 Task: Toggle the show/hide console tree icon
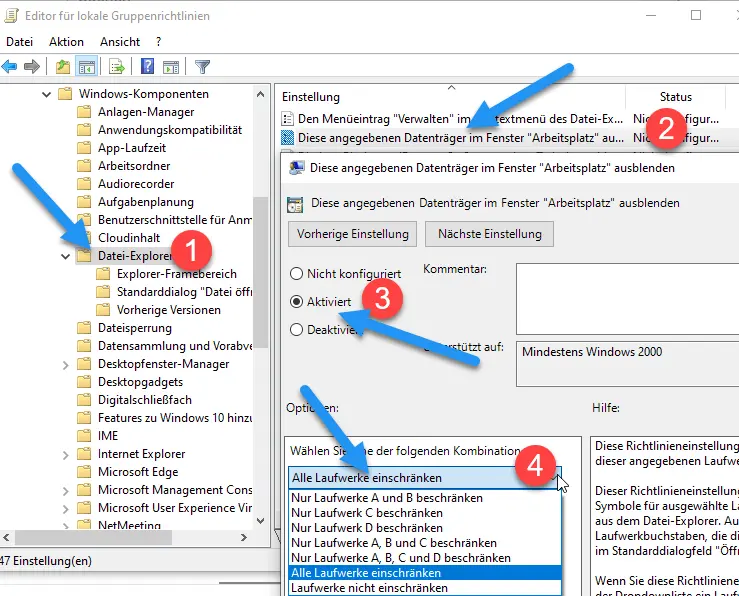click(x=86, y=67)
